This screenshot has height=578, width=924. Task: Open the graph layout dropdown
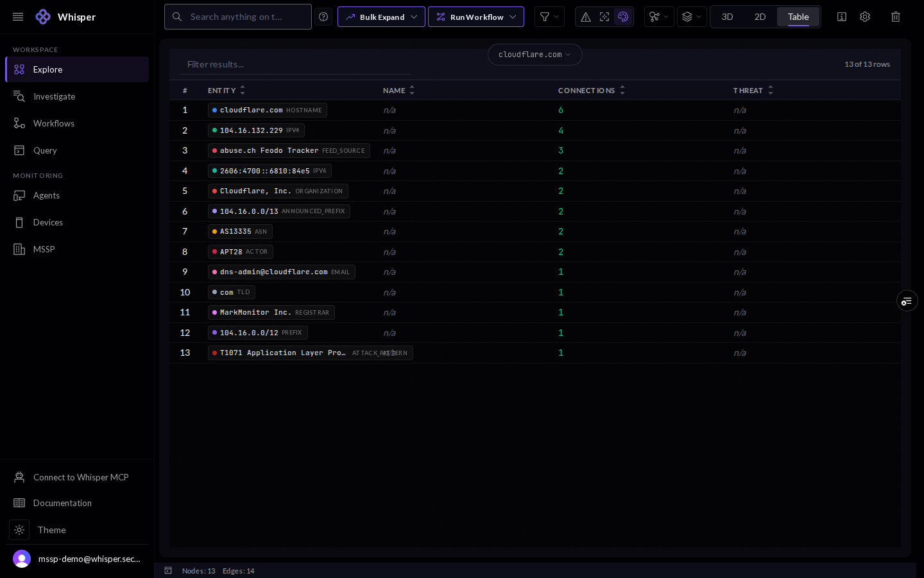tap(659, 17)
